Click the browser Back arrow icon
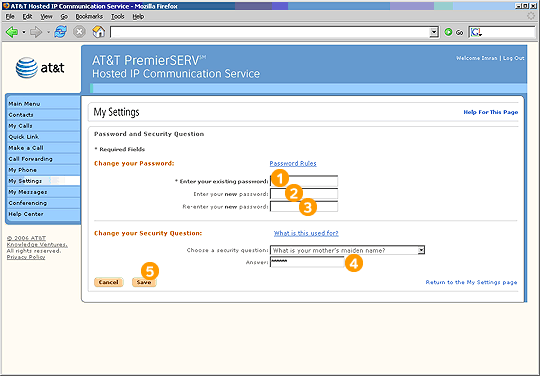The image size is (540, 376). tap(12, 32)
